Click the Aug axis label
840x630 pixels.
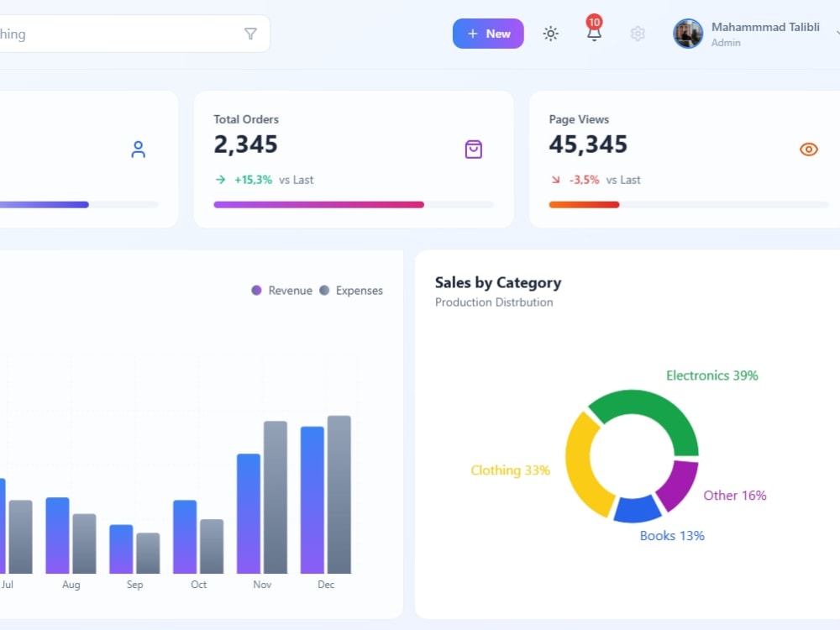pyautogui.click(x=71, y=585)
